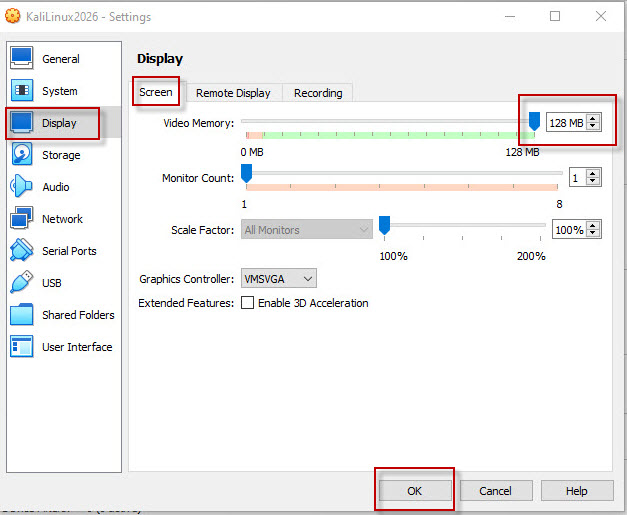Select the Serial Ports label in sidebar
Viewport: 627px width, 515px height.
69,251
